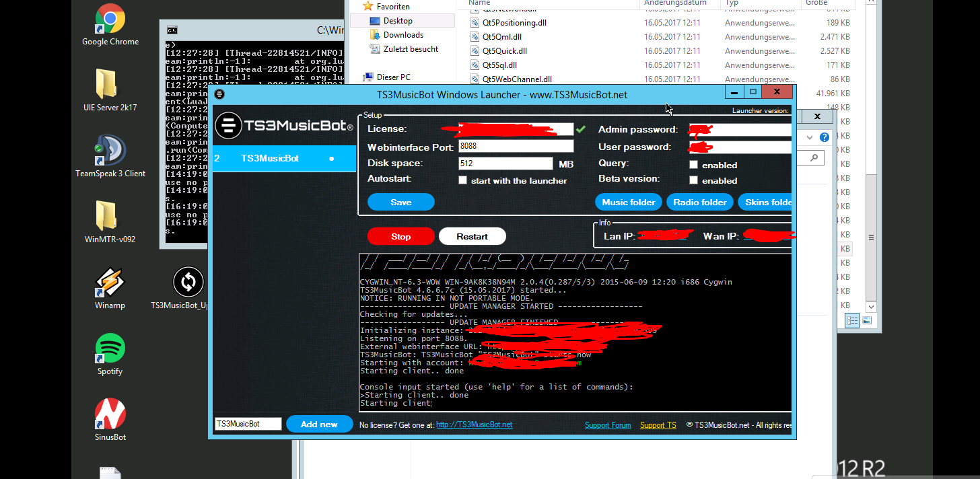
Task: Click the green License valid checkmark
Action: 581,129
